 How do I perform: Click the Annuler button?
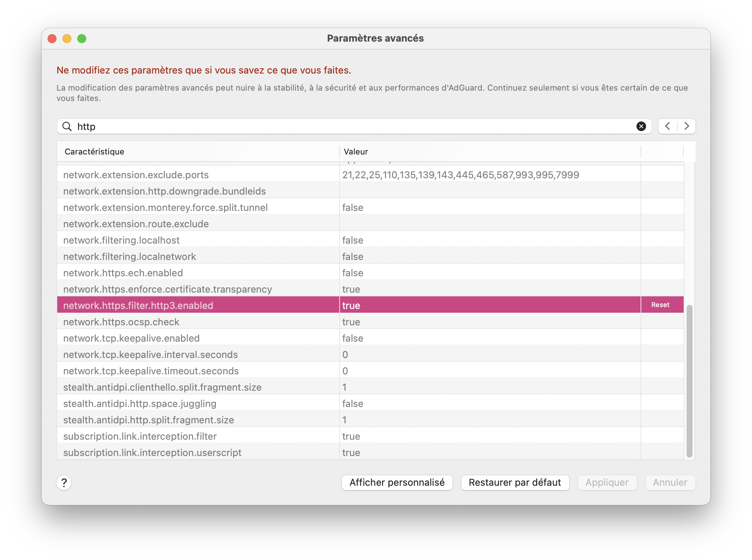click(x=670, y=482)
